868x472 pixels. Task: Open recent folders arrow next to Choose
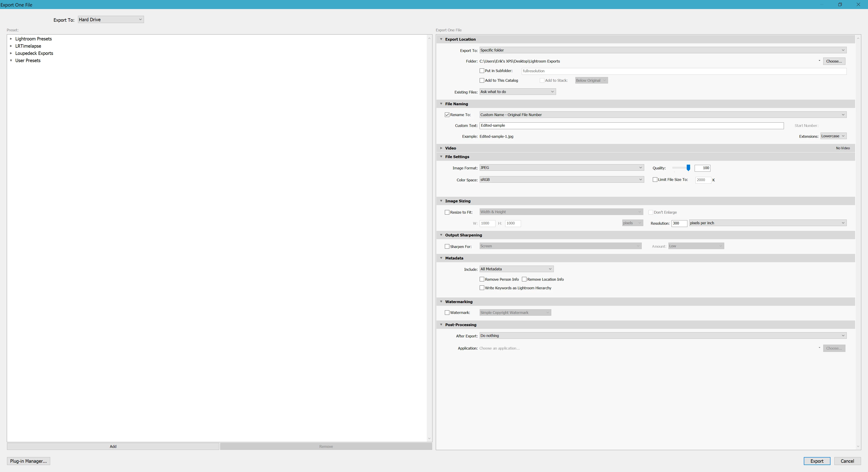[x=819, y=61]
